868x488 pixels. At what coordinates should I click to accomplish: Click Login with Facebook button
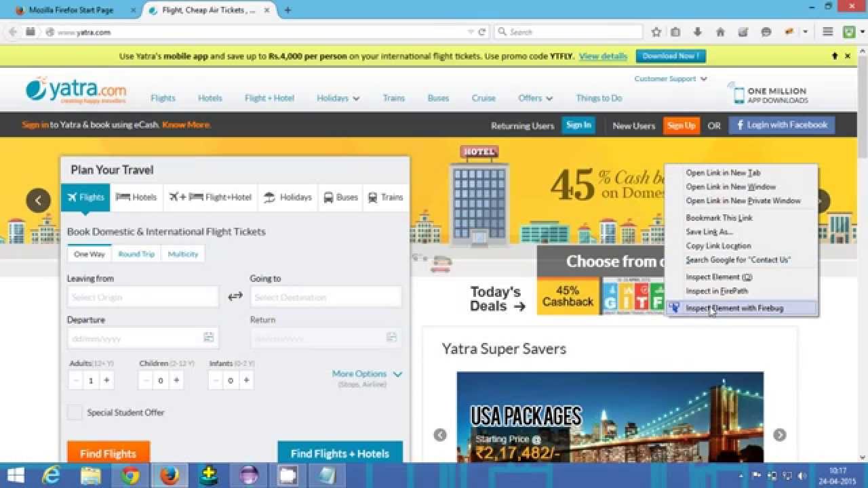(x=782, y=125)
